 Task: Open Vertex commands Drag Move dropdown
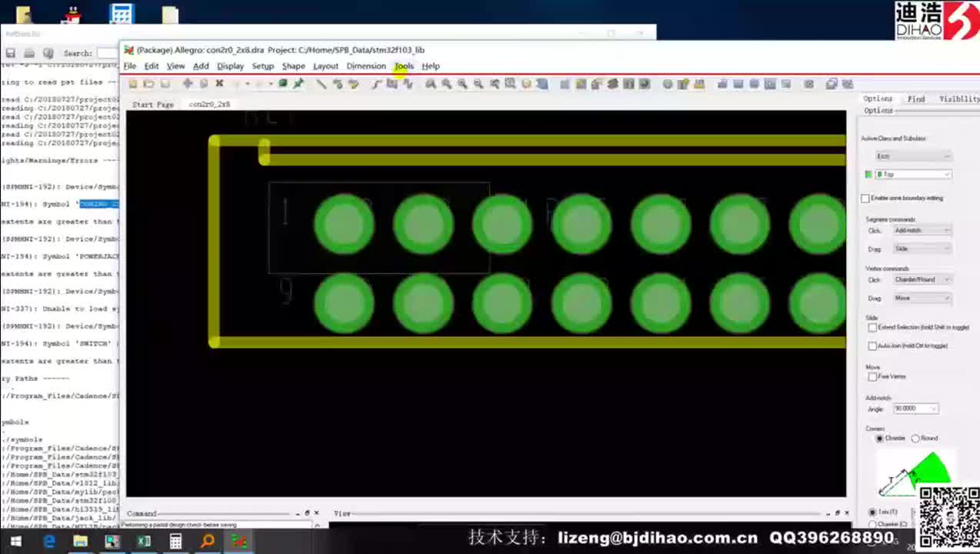coord(922,298)
